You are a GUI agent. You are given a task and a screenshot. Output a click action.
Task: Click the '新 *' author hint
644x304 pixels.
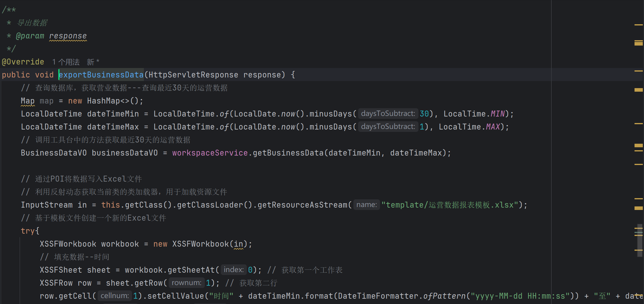click(x=93, y=62)
